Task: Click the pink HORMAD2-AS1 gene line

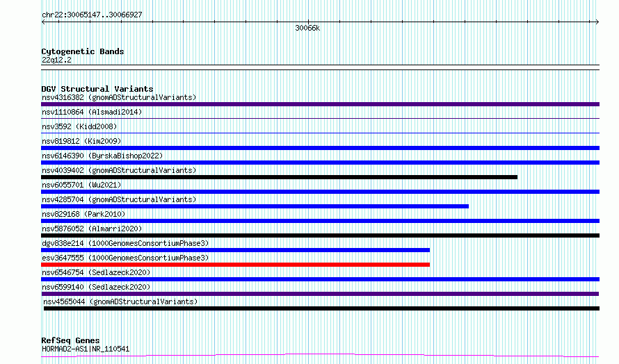Action: 320,356
